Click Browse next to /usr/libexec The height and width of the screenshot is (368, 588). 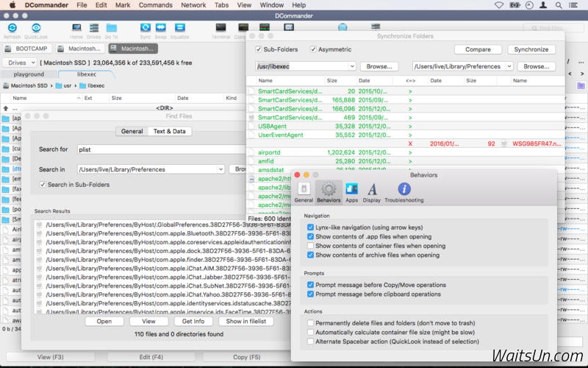click(x=379, y=66)
